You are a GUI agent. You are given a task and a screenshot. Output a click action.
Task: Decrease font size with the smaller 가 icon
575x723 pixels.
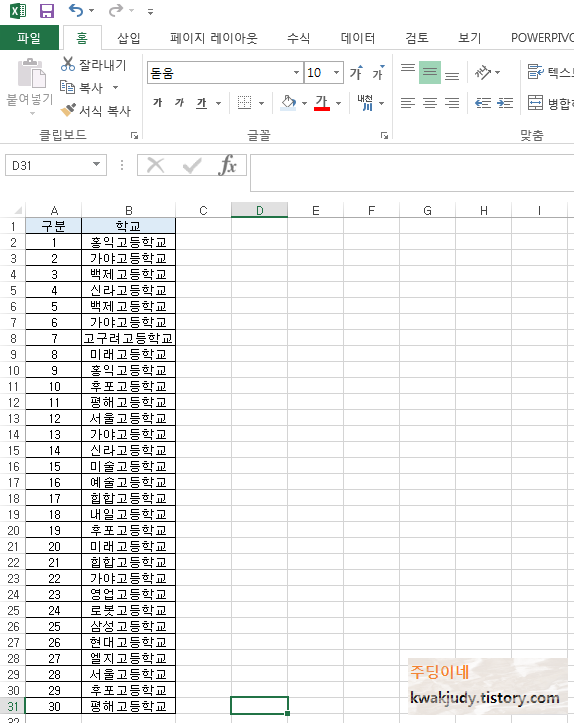point(379,72)
